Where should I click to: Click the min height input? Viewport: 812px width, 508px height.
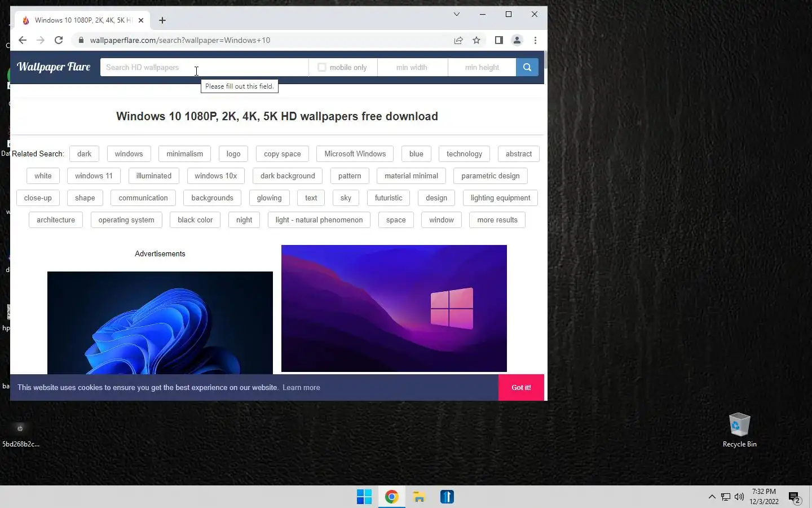tap(482, 67)
